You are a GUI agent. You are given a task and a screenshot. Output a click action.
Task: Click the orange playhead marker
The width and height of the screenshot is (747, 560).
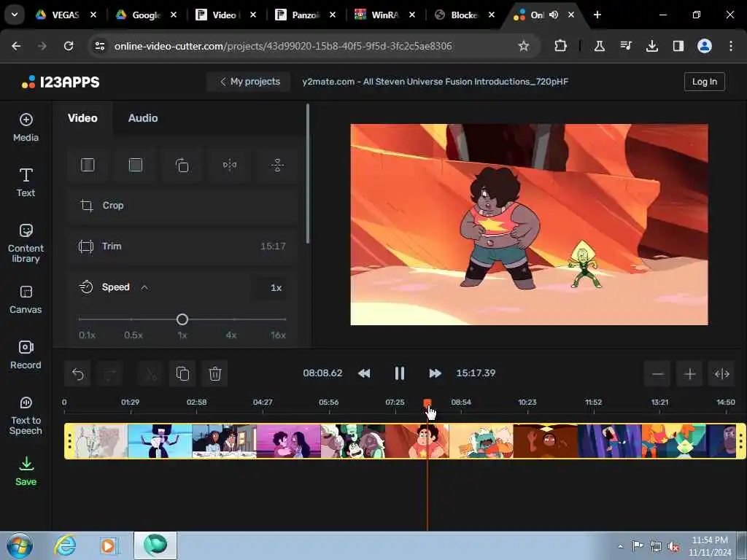click(427, 403)
